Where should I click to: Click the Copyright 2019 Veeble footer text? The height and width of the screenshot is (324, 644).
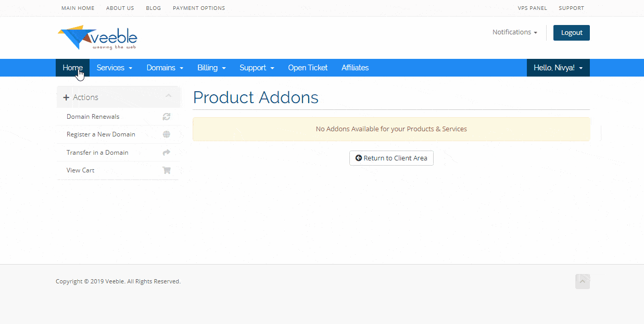click(118, 281)
